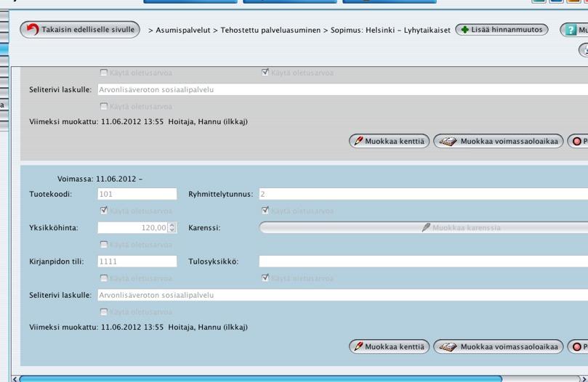
Task: Click into the empty Tulosyksikkö field
Action: (x=424, y=261)
